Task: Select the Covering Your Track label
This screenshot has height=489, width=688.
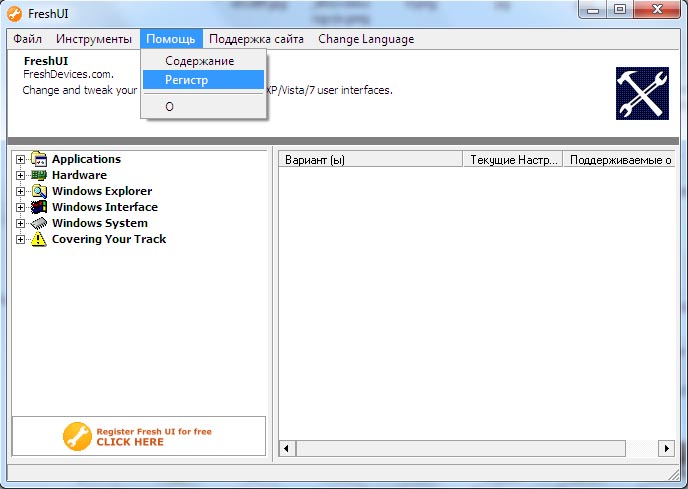Action: click(109, 239)
